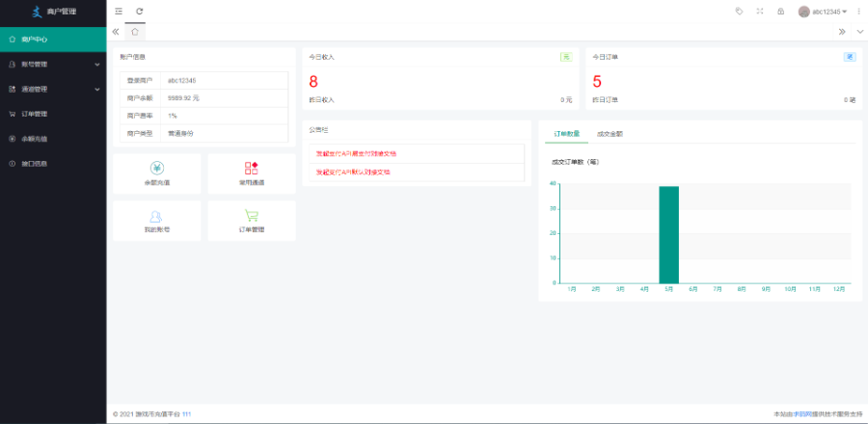
Task: Click the lock screen icon
Action: (780, 12)
